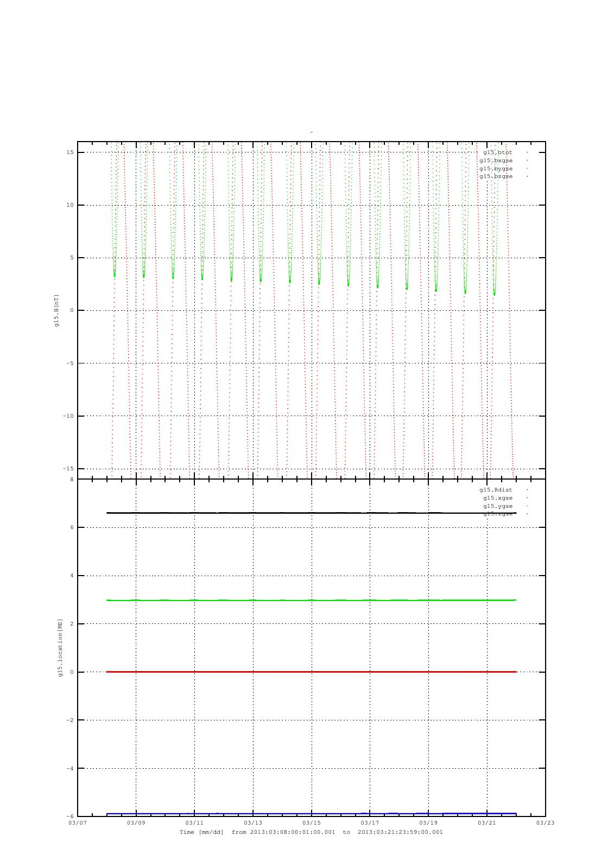Click the 03/13 x-axis tick label
The image size is (614, 868).
click(x=253, y=823)
